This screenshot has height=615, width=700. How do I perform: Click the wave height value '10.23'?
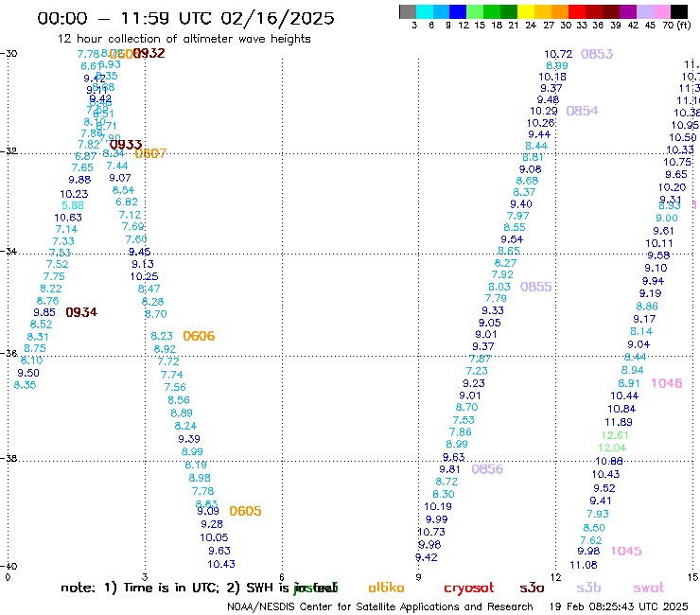(74, 194)
